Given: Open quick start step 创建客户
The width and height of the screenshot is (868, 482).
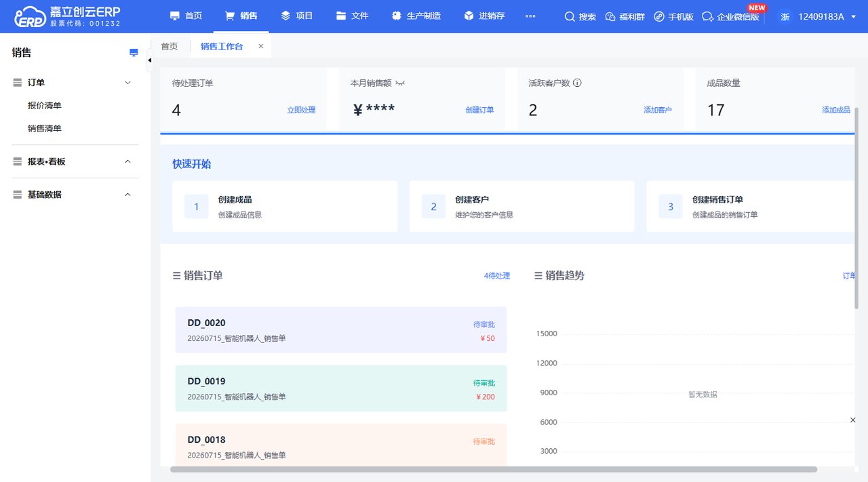Looking at the screenshot, I should click(521, 206).
